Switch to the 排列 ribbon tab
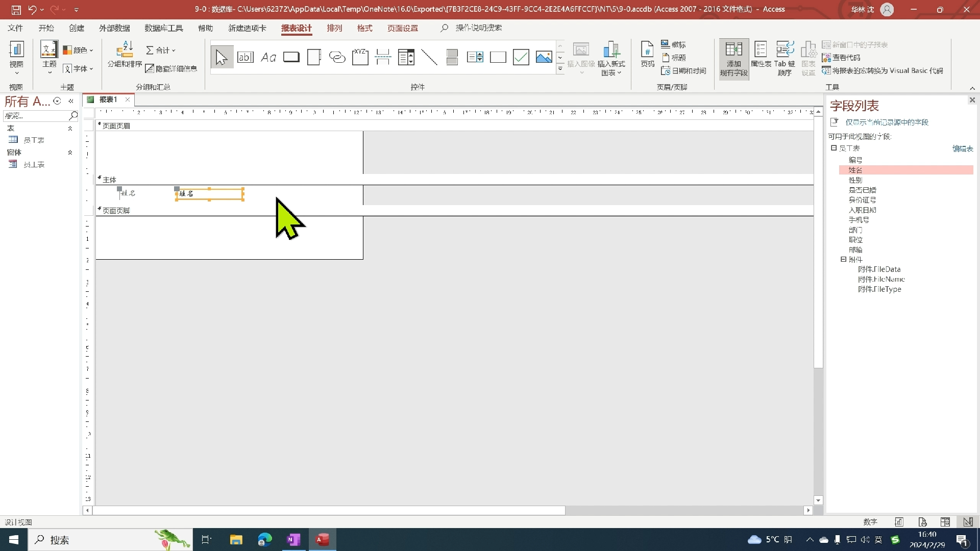This screenshot has width=980, height=551. 334,28
